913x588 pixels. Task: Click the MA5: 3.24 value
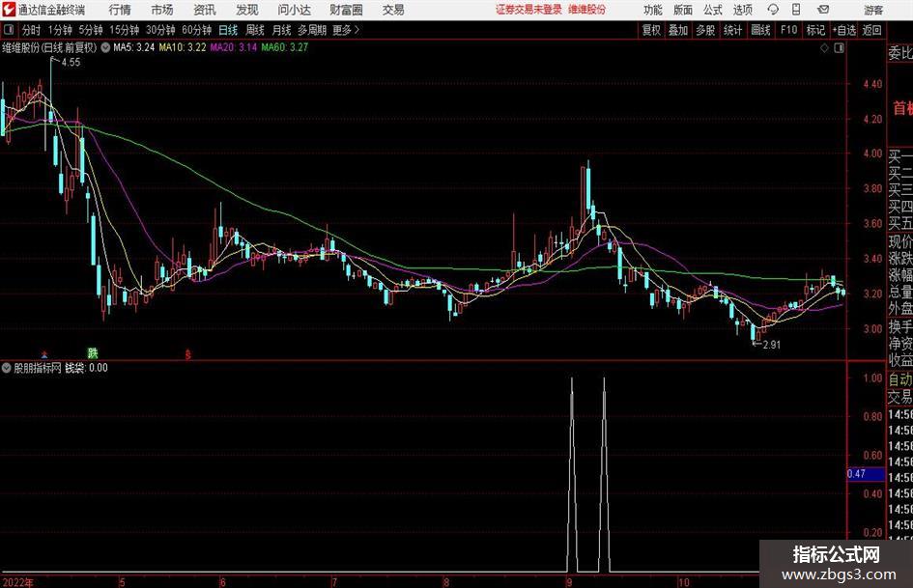click(x=133, y=47)
